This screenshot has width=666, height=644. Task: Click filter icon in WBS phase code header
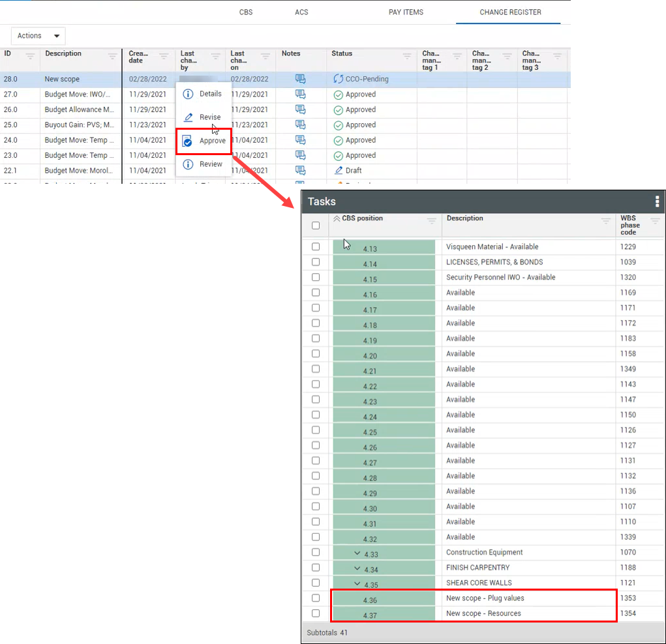click(x=655, y=222)
